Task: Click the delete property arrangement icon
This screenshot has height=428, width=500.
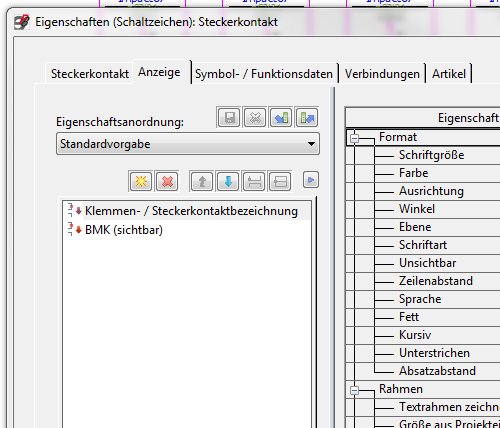Action: click(255, 117)
